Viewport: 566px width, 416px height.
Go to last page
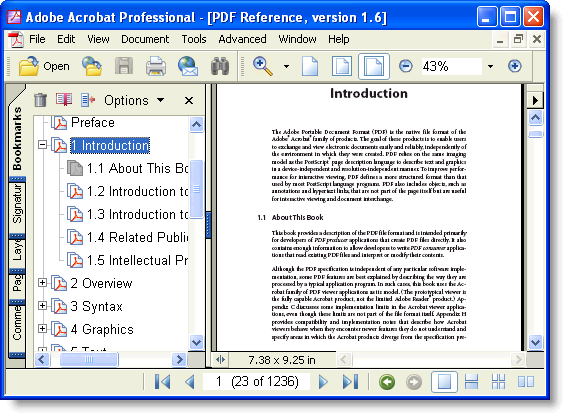tap(350, 381)
